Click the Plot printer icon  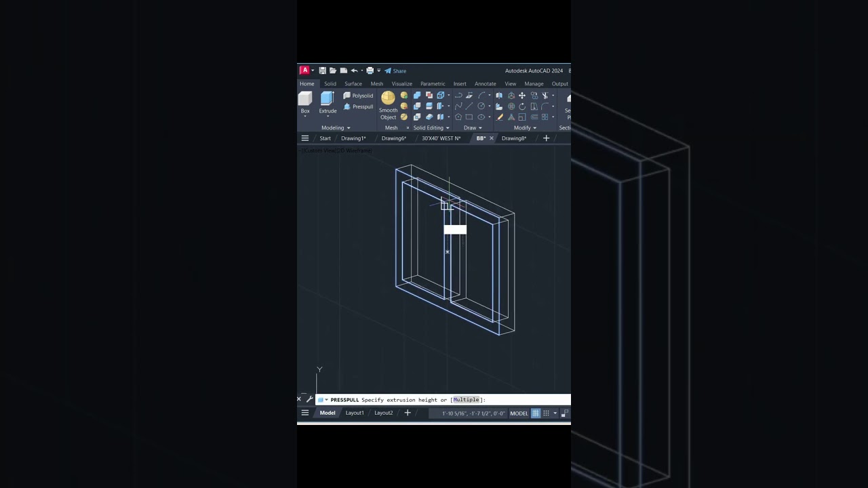(370, 70)
